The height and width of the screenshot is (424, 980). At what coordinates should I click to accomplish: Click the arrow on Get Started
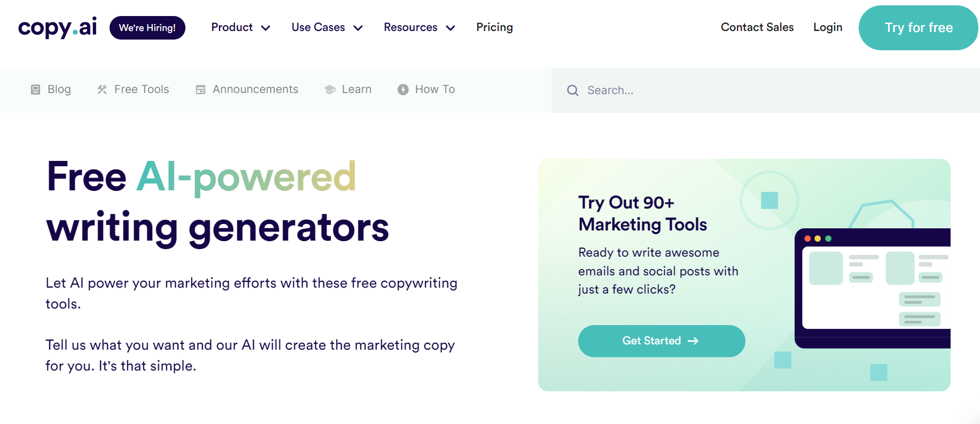tap(693, 341)
